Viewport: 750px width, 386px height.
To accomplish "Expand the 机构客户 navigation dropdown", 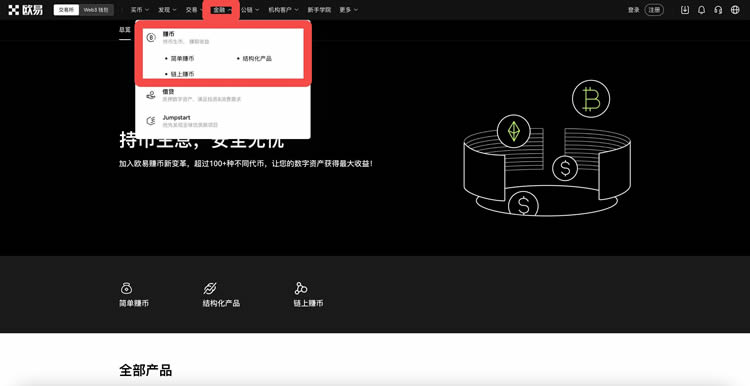I will [x=283, y=10].
